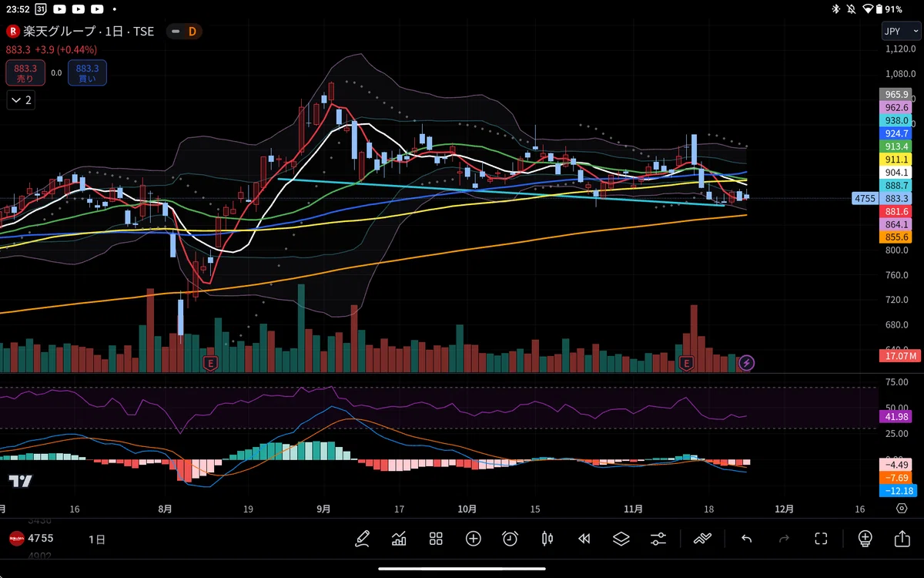This screenshot has height=578, width=924.
Task: Change chart type via candlestick icon
Action: pos(547,539)
